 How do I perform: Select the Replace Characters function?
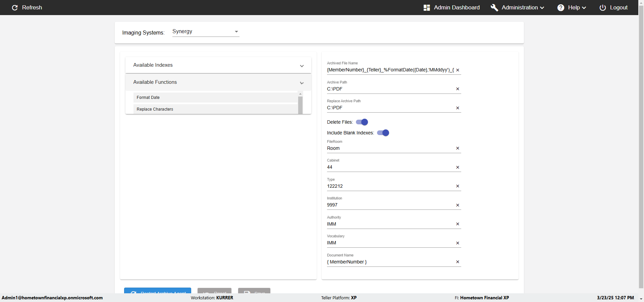pyautogui.click(x=215, y=109)
